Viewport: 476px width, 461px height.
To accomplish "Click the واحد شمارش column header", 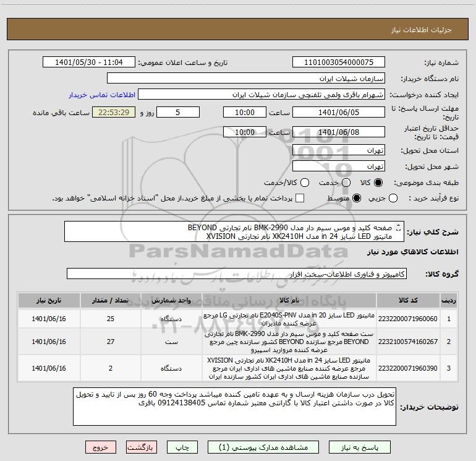I will point(171,300).
